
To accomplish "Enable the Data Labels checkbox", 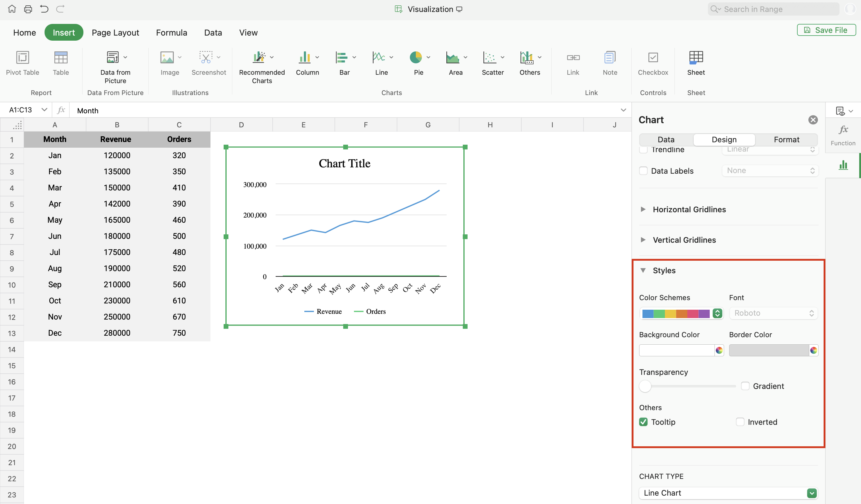I will point(643,171).
